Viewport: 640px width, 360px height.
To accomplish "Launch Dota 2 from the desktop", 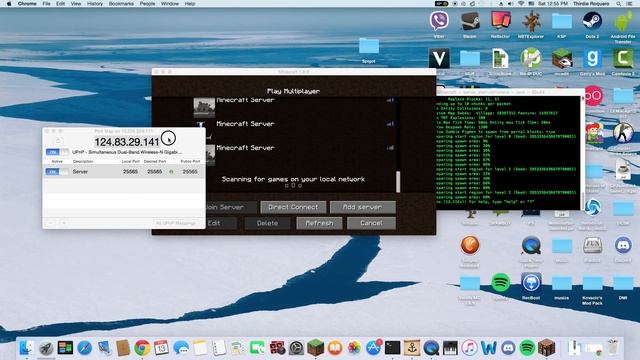I will tap(592, 20).
